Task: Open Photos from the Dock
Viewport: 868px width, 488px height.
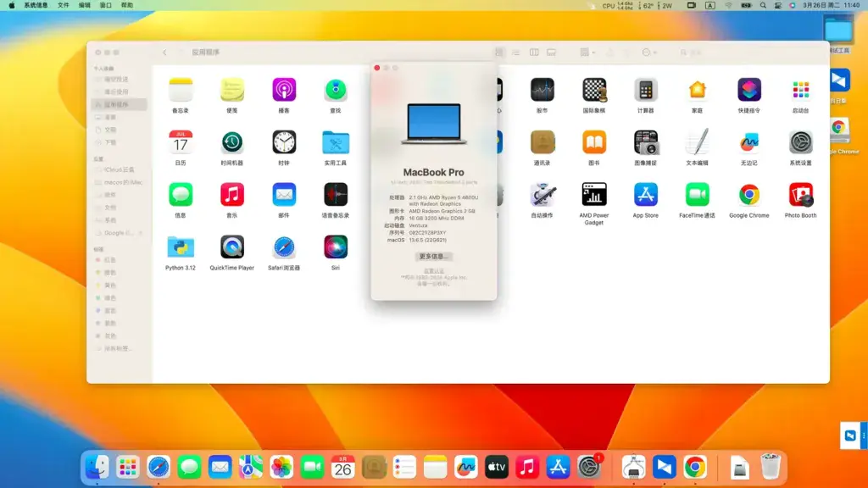Action: click(x=281, y=467)
